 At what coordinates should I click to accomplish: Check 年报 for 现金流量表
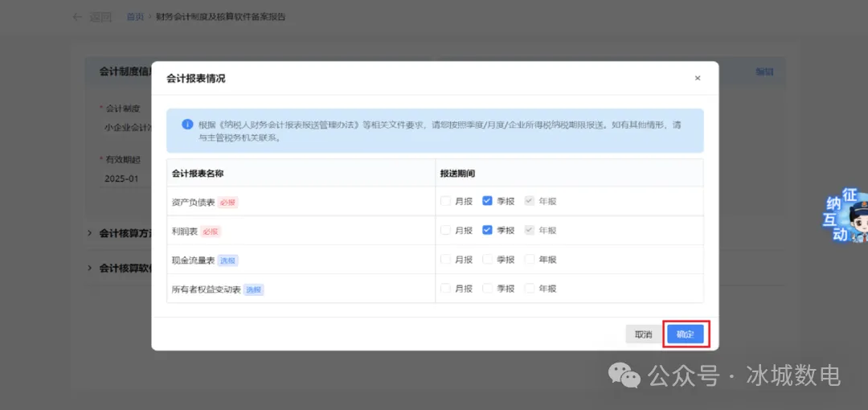pos(529,260)
